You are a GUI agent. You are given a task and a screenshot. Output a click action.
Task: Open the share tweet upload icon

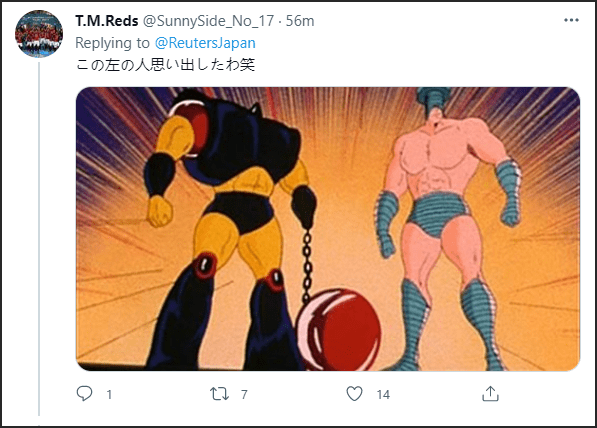490,394
